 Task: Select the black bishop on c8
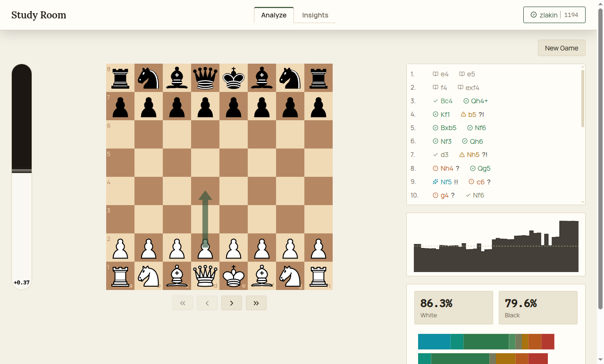pyautogui.click(x=177, y=78)
